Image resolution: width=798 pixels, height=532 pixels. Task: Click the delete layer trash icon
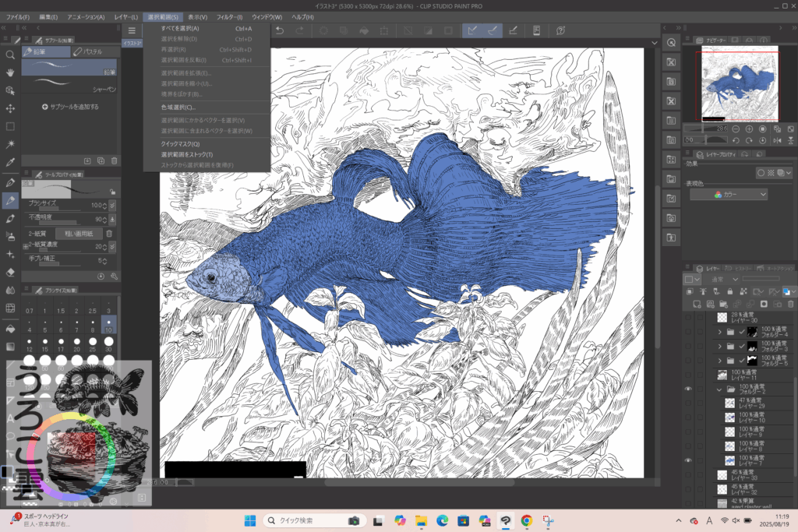click(x=791, y=304)
